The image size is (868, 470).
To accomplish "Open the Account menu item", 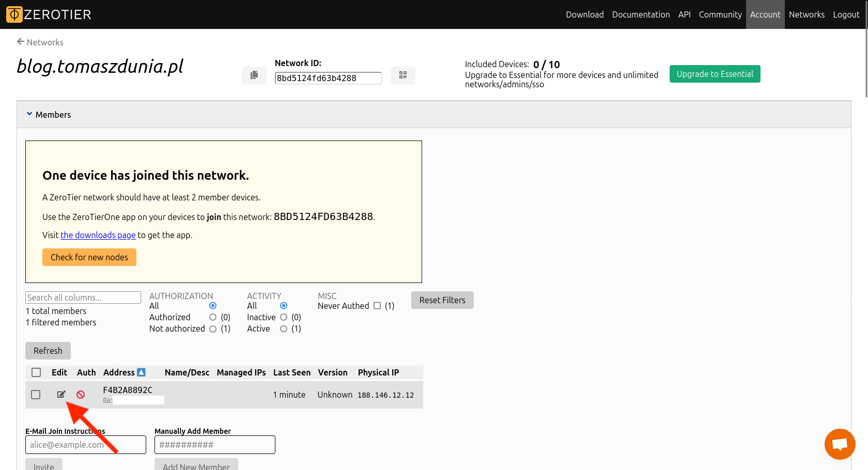I will 765,14.
